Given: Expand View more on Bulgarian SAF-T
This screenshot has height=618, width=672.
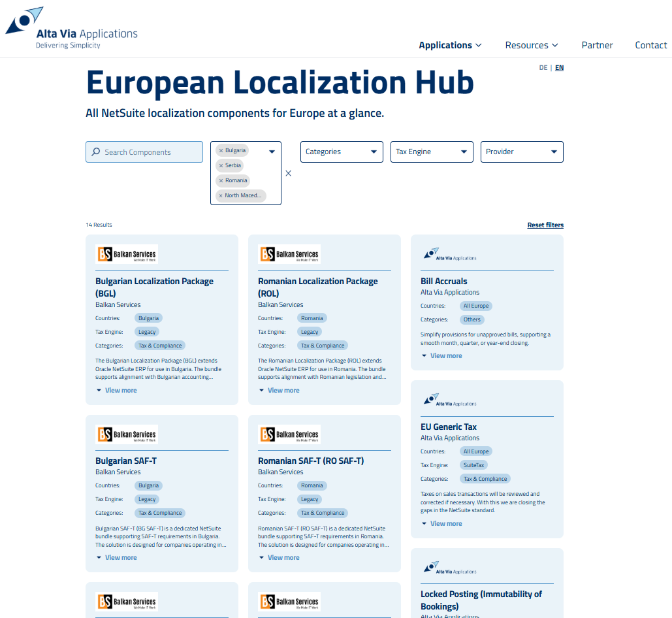Looking at the screenshot, I should click(x=116, y=557).
